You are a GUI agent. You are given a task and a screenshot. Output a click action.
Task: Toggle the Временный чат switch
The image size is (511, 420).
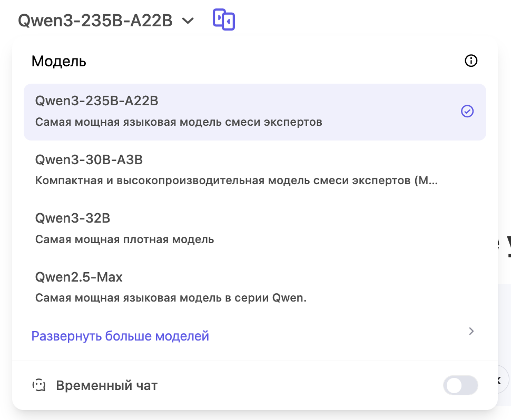[460, 385]
